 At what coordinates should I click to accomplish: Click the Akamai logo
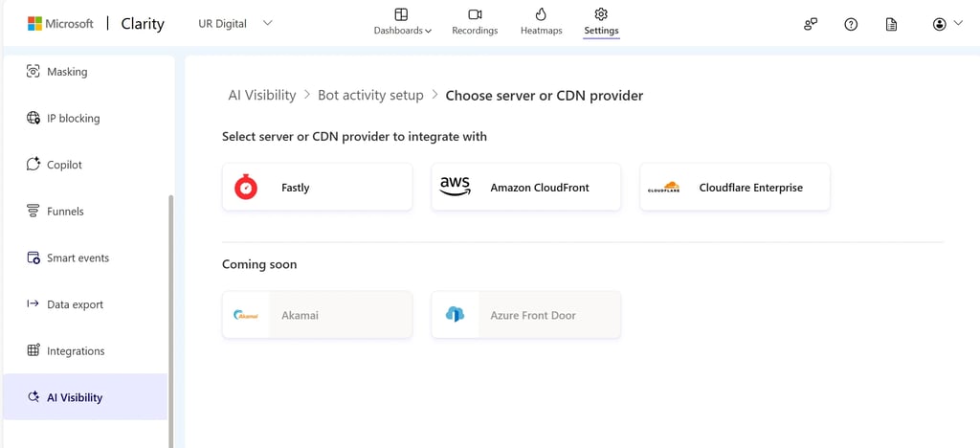pos(246,315)
